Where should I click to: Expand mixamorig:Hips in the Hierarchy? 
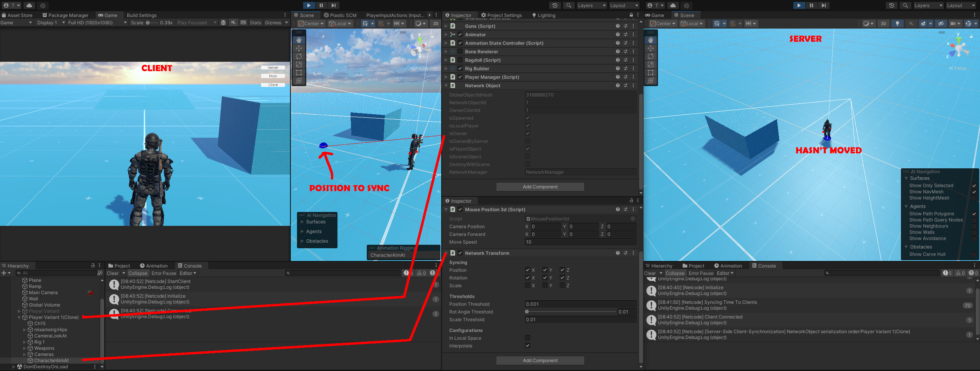click(24, 330)
